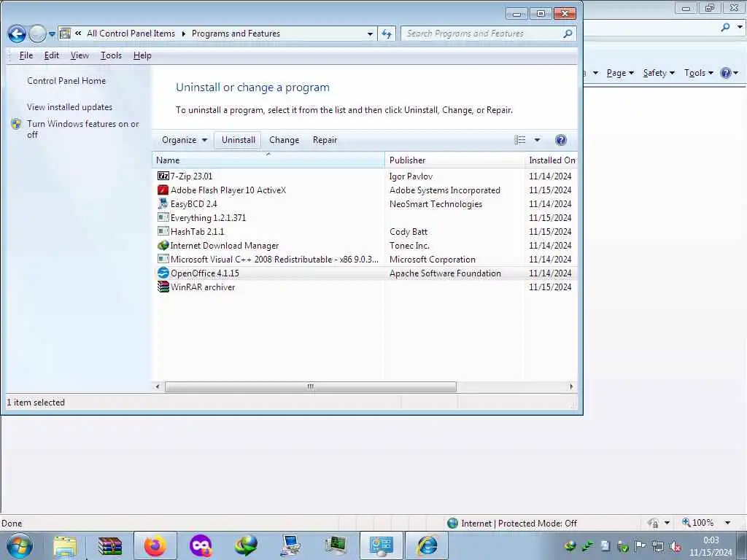Screen dimensions: 747x560
Task: Click the Change button
Action: pos(284,140)
